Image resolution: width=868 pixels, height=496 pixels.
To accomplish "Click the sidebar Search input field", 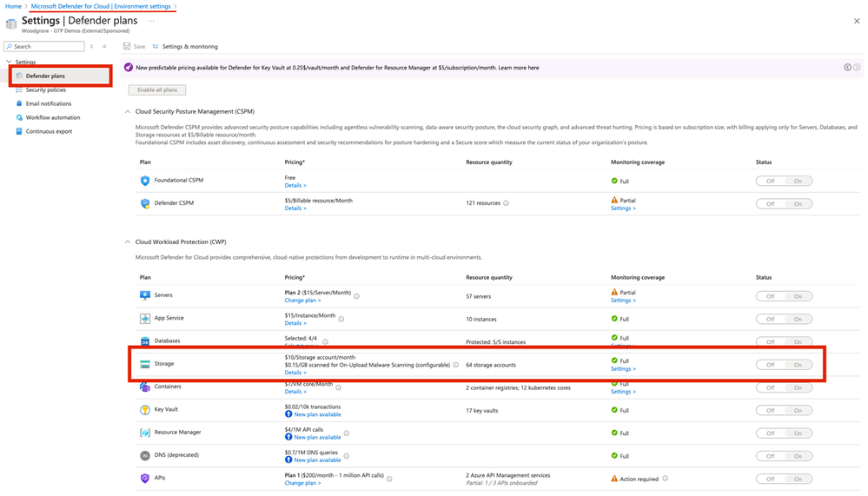I will [44, 47].
